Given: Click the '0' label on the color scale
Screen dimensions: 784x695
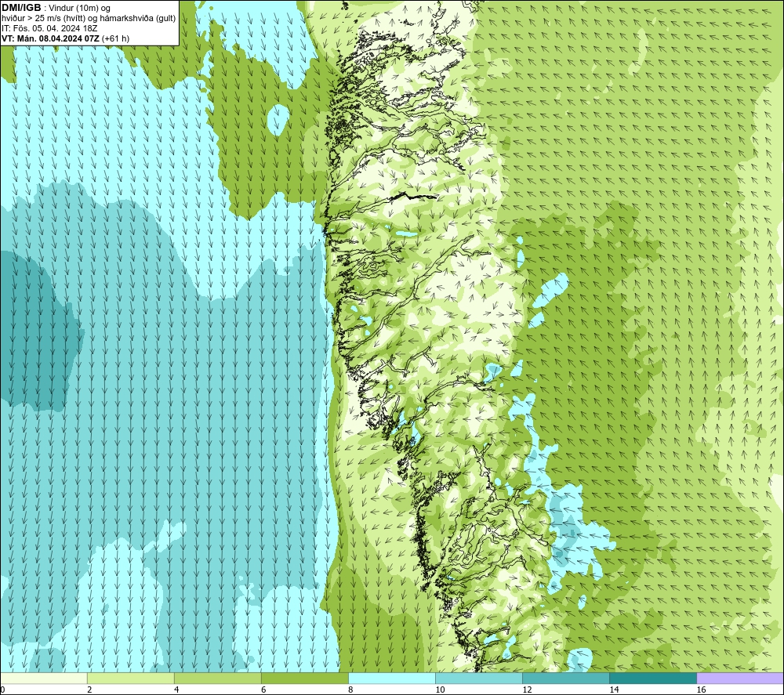Looking at the screenshot, I should 2,690.
